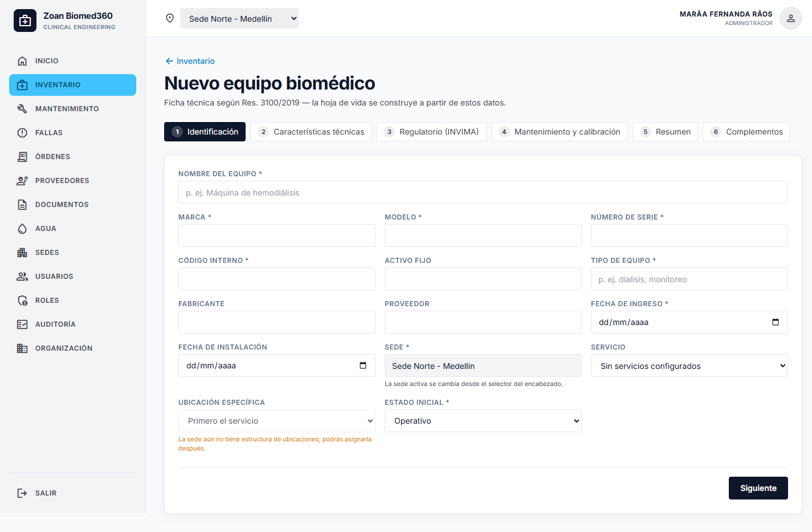Screen dimensions: 812x532
Task: Click the read-only Sede field
Action: 483,366
